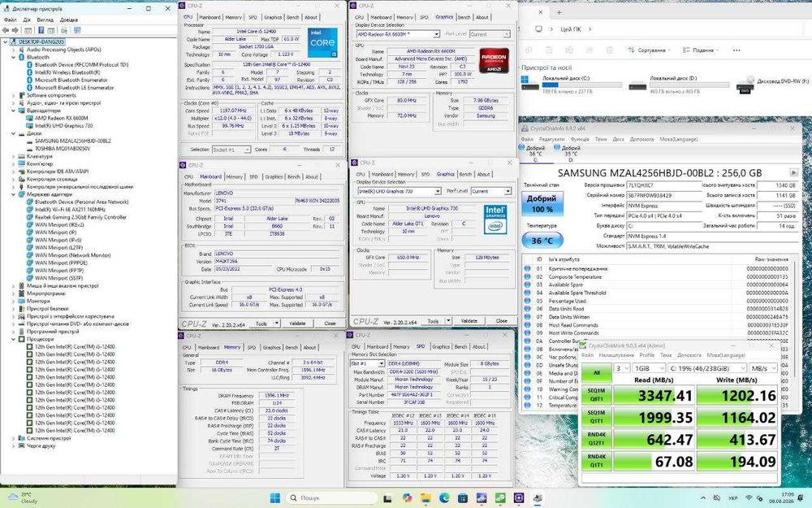Click Radeon Graphics logo in CPU-Z
The height and width of the screenshot is (508, 812).
click(494, 60)
